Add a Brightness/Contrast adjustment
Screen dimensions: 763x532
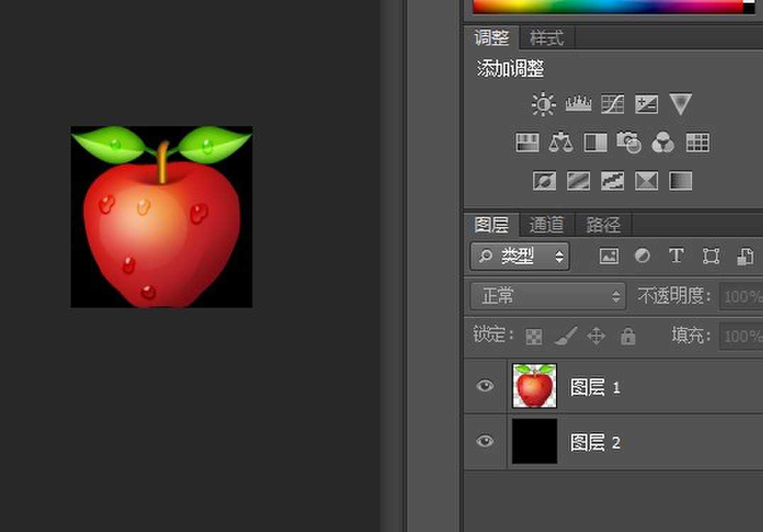pos(544,104)
